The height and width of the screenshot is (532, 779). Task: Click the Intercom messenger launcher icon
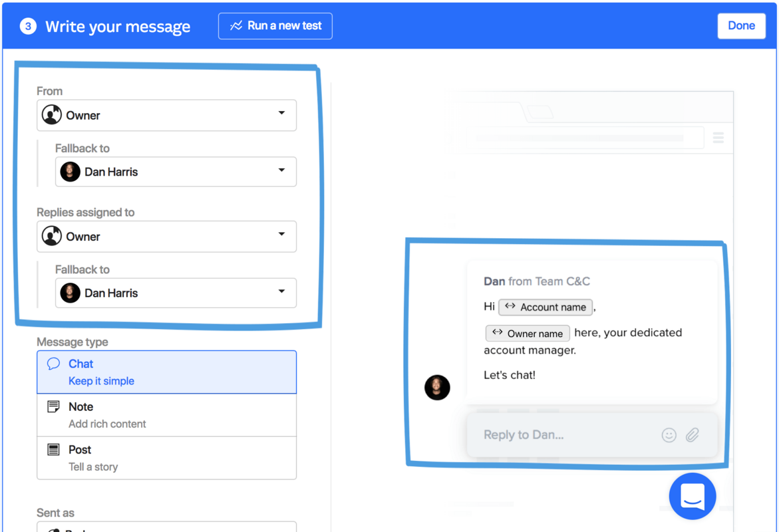coord(692,496)
